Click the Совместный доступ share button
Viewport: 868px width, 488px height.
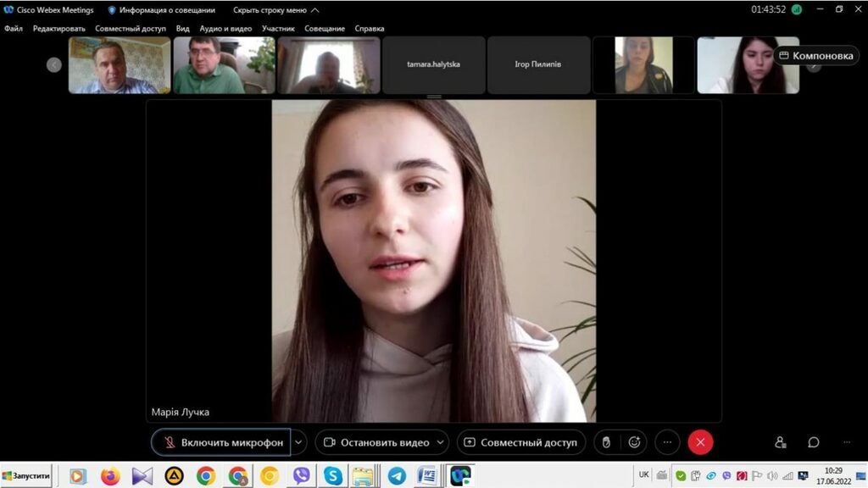tap(521, 442)
